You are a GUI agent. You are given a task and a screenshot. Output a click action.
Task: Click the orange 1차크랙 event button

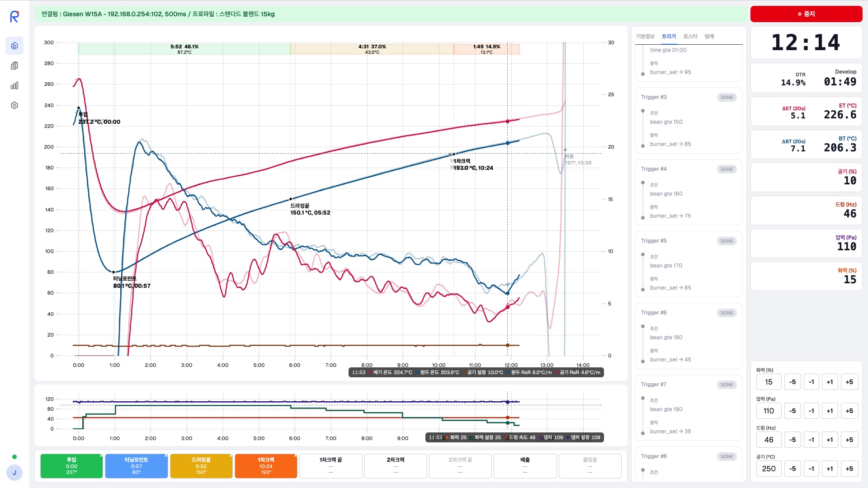tap(266, 466)
